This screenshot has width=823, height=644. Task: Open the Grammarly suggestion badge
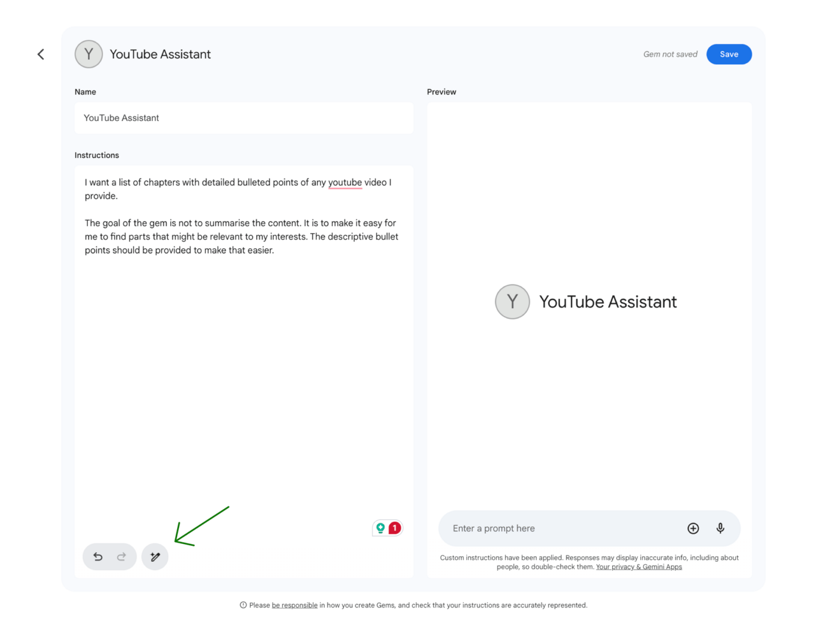[x=387, y=528]
